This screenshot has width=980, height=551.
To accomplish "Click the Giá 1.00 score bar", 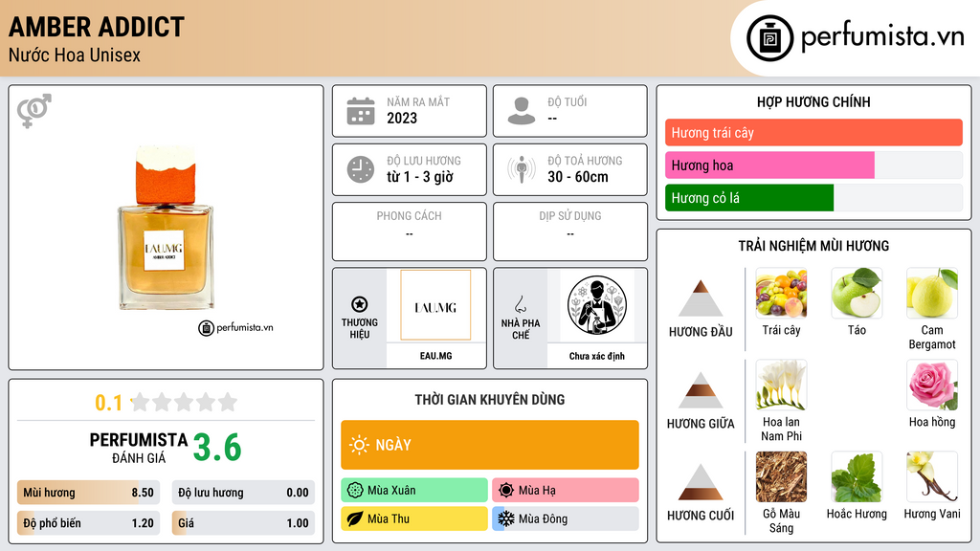I will pyautogui.click(x=243, y=523).
